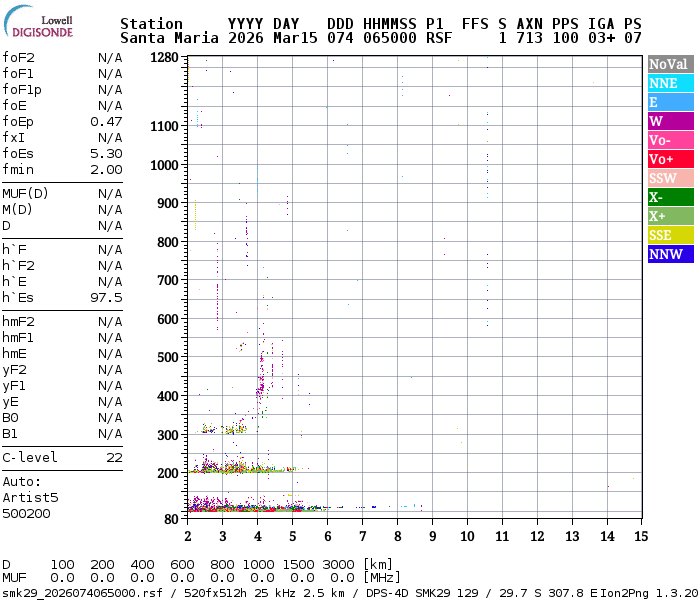Click the 10 MHz frequency axis label
The width and height of the screenshot is (700, 600).
[x=467, y=537]
